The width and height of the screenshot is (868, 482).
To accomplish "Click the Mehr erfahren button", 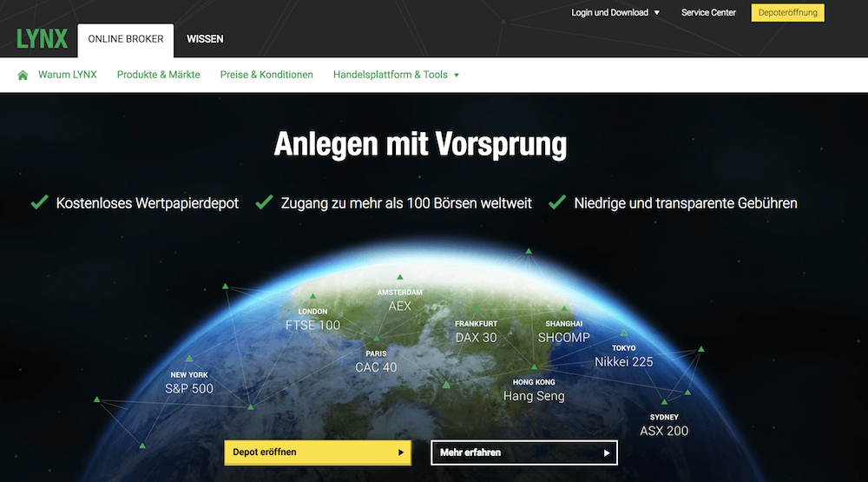I will tap(524, 452).
